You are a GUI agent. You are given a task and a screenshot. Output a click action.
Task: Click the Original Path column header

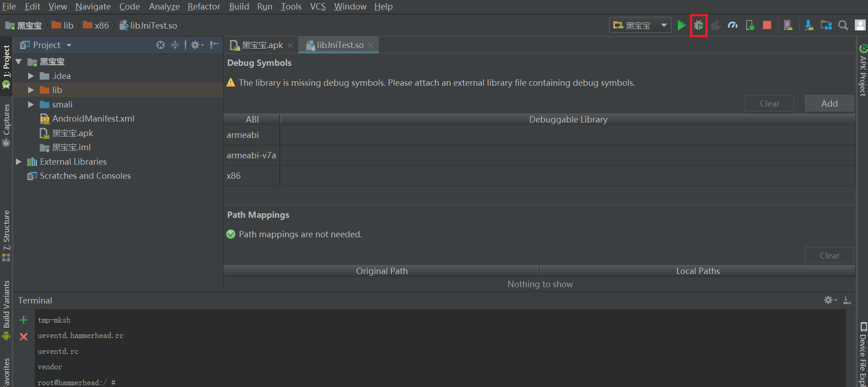click(x=382, y=271)
